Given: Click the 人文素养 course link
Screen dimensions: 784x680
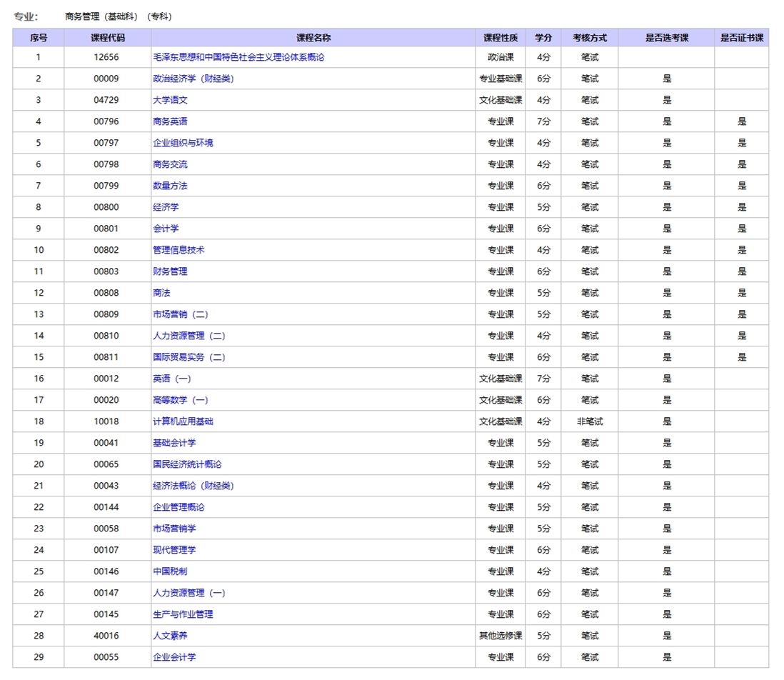Looking at the screenshot, I should click(170, 636).
